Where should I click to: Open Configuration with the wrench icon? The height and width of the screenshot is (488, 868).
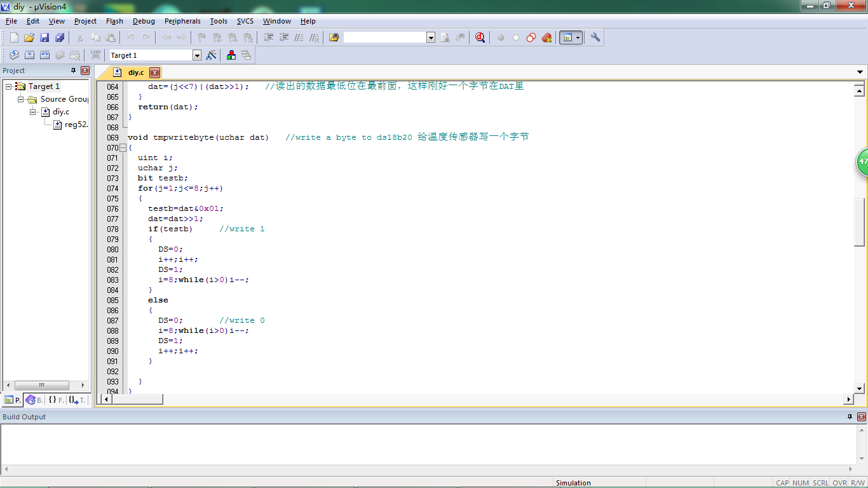pos(595,37)
